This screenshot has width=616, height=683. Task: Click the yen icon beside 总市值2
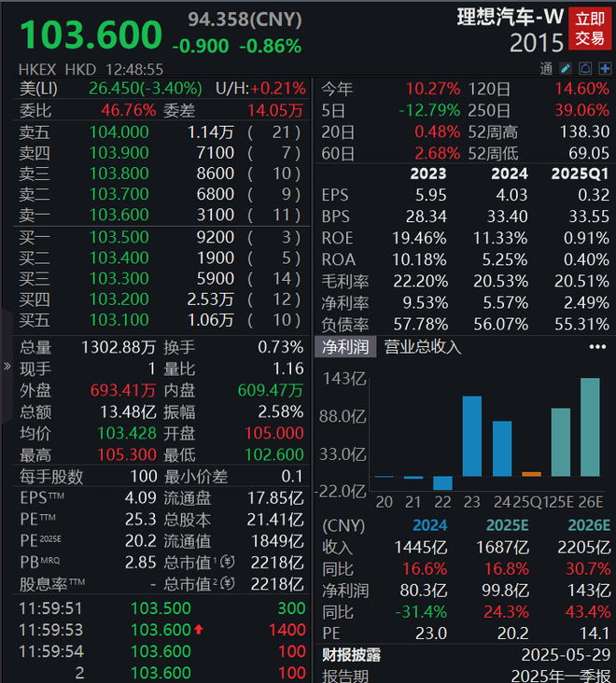click(x=228, y=583)
